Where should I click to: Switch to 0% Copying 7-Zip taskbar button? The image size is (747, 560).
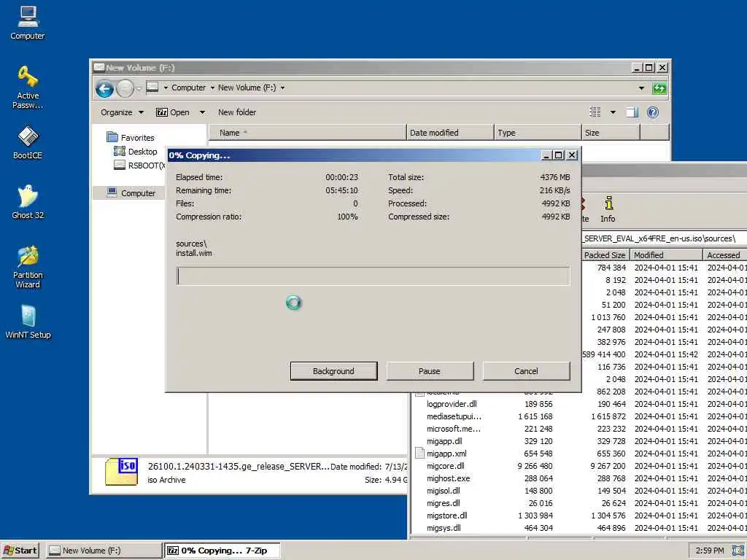[x=222, y=551]
